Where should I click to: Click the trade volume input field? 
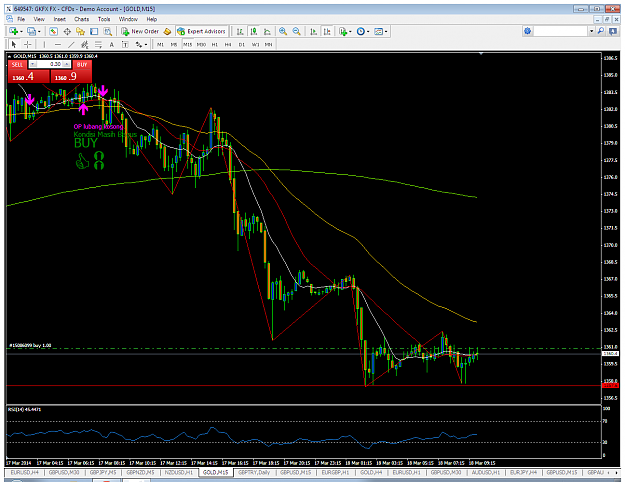tap(50, 64)
